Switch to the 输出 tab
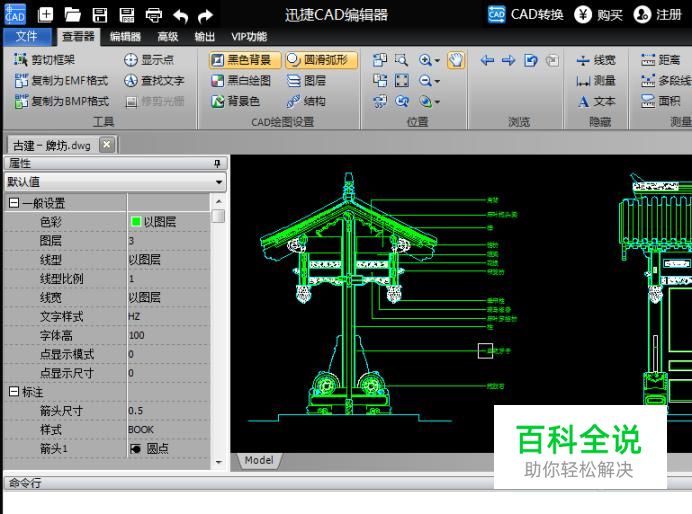The image size is (692, 514). click(x=205, y=37)
